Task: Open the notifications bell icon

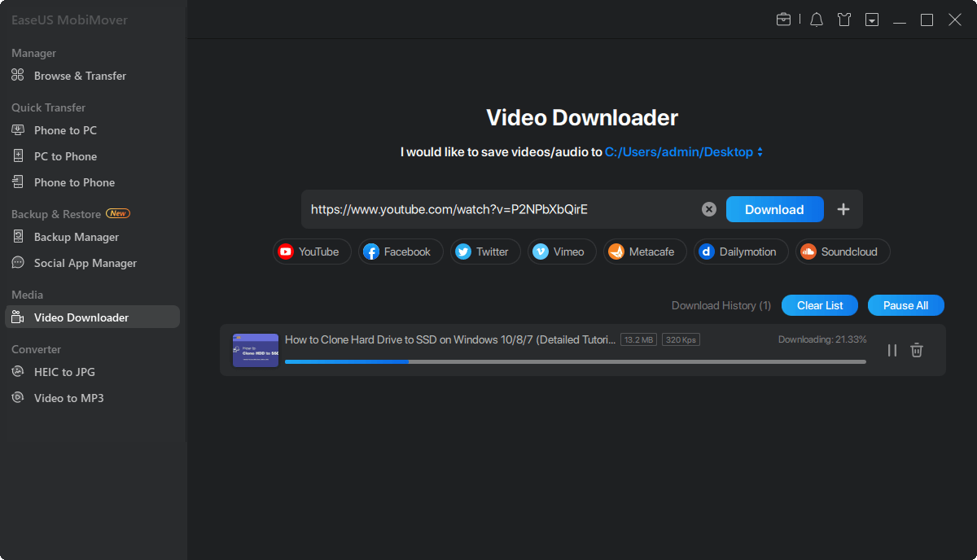Action: pyautogui.click(x=817, y=20)
